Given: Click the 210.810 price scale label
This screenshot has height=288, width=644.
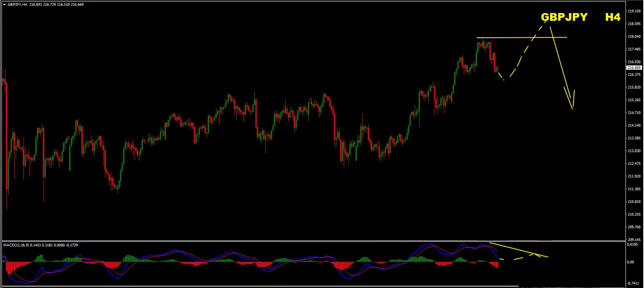Looking at the screenshot, I should click(x=634, y=202).
